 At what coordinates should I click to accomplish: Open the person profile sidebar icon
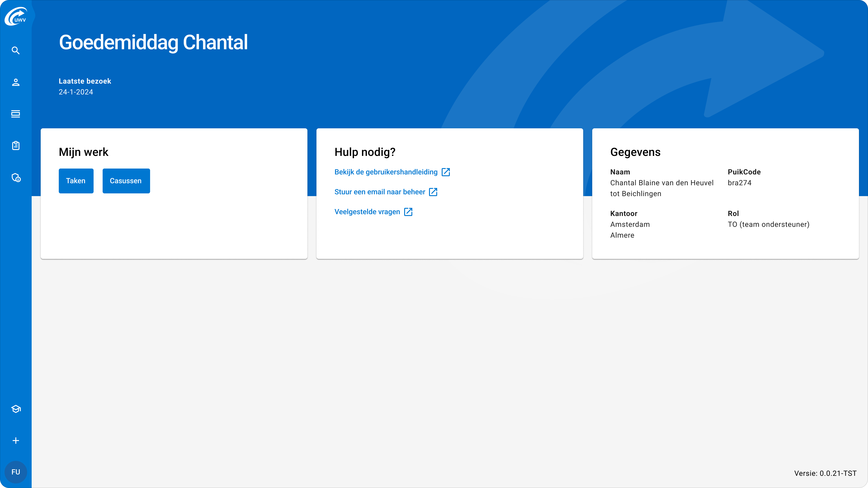pos(16,82)
